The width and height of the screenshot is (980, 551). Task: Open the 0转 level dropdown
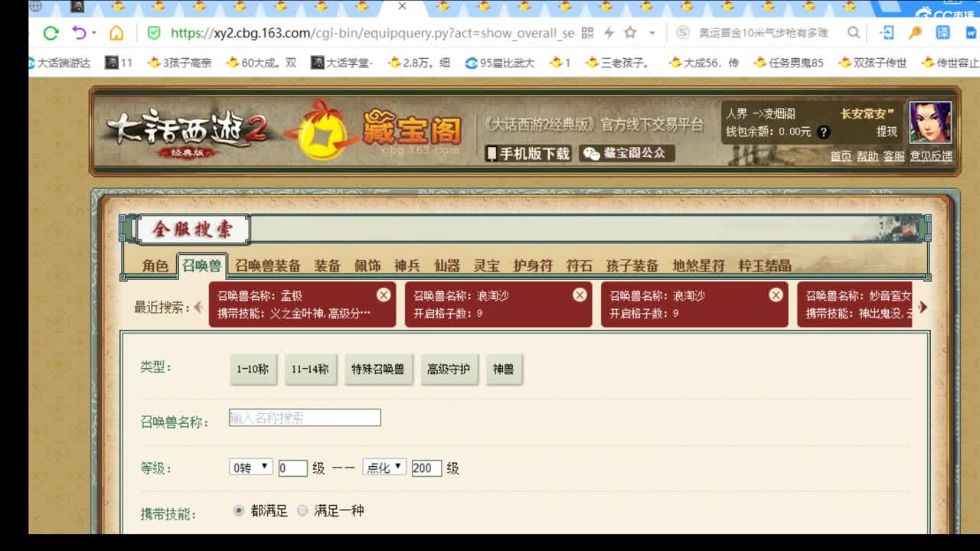coord(250,467)
